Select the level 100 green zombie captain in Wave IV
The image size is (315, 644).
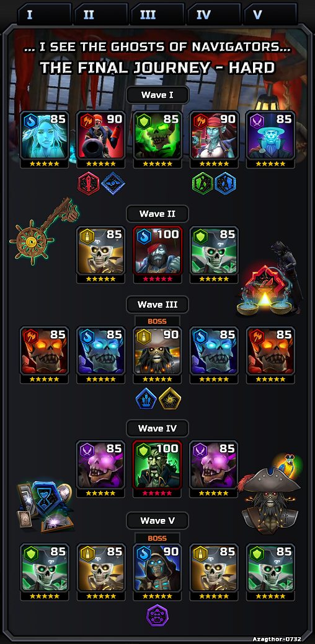point(157,469)
